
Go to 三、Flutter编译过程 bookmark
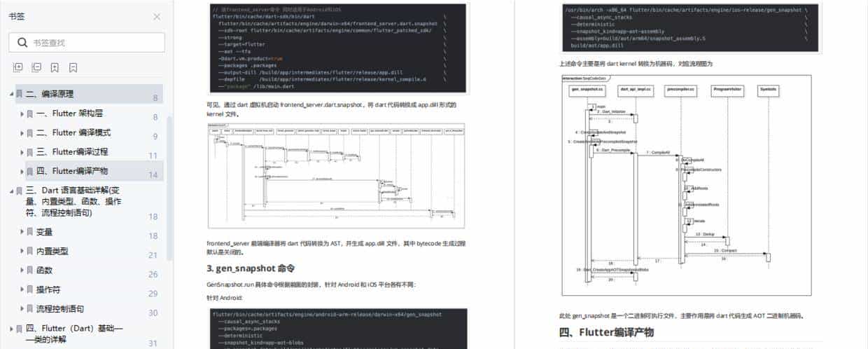pos(72,152)
